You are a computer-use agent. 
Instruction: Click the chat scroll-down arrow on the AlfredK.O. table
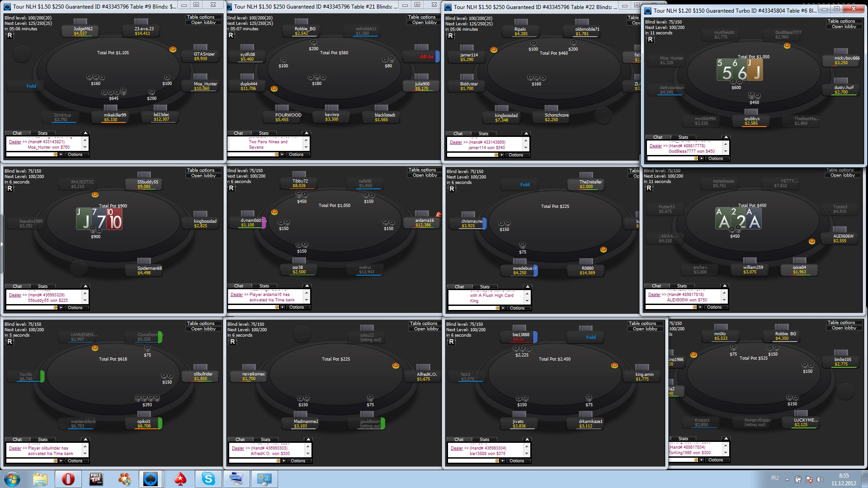(x=308, y=454)
